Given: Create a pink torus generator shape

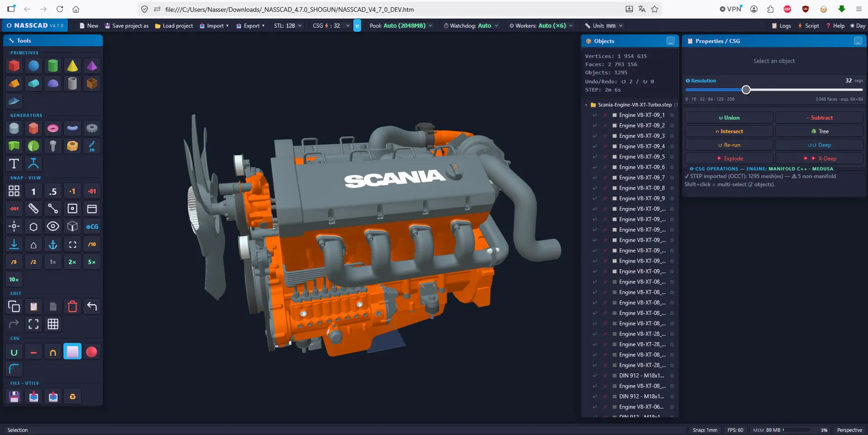Looking at the screenshot, I should [x=53, y=128].
